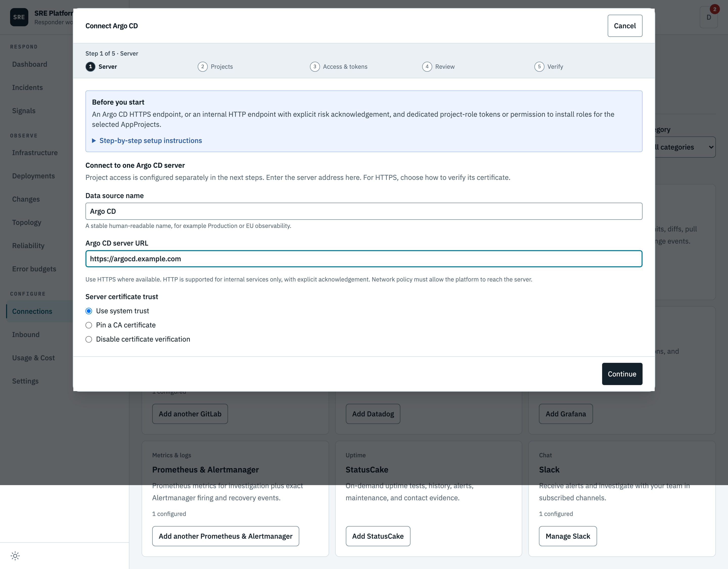Go to step 5 Verify
728x569 pixels.
tap(549, 67)
